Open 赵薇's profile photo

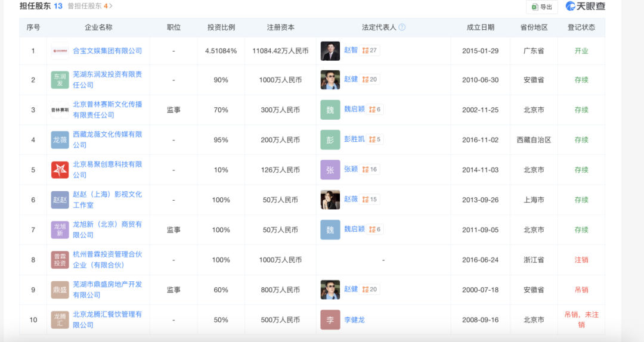click(330, 200)
